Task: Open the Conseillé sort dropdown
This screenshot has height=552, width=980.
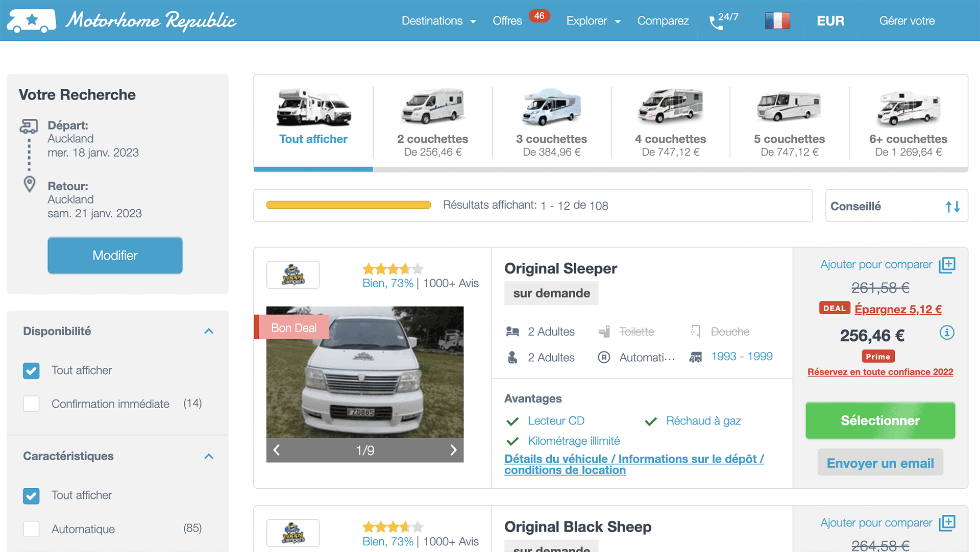Action: coord(896,206)
